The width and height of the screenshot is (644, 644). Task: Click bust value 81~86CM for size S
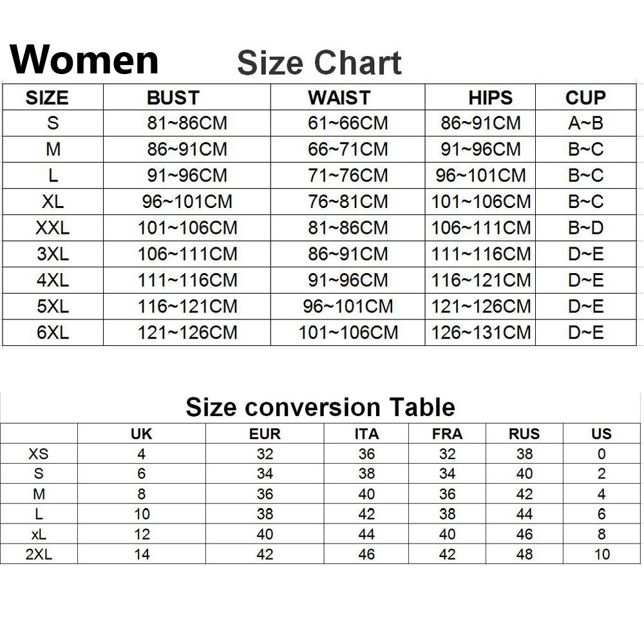tap(187, 123)
